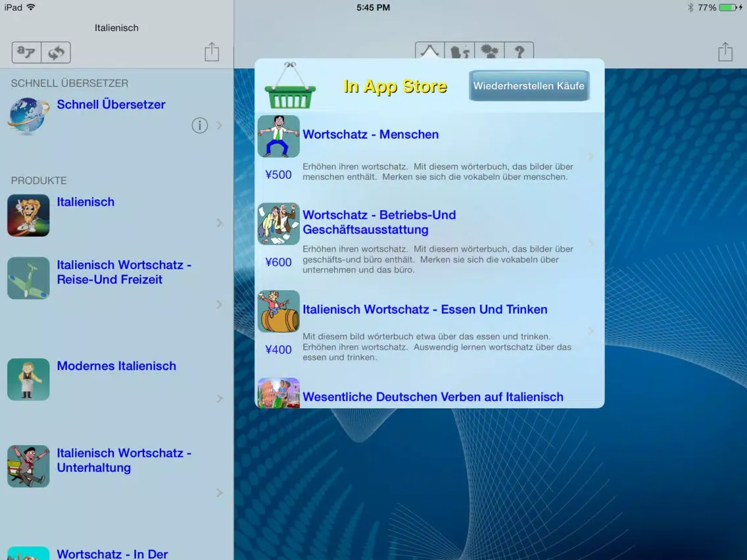Viewport: 747px width, 560px height.
Task: Tap the airplane icon for Reise-Und Freizeit
Action: 28,278
